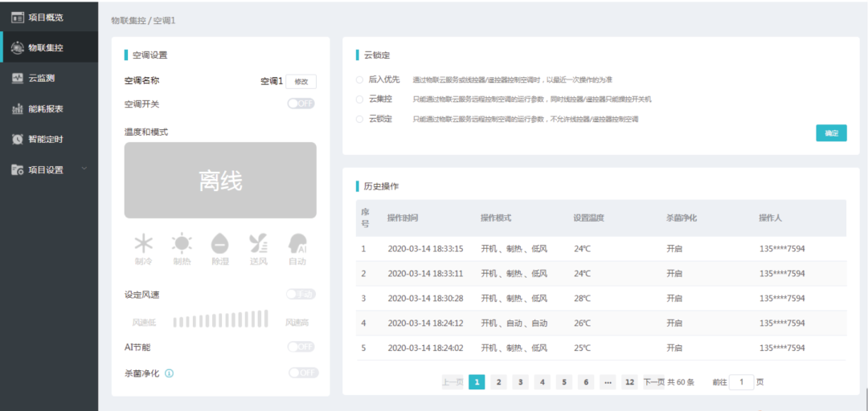
Task: Click the 风速 wind speed bar slider
Action: [x=220, y=319]
